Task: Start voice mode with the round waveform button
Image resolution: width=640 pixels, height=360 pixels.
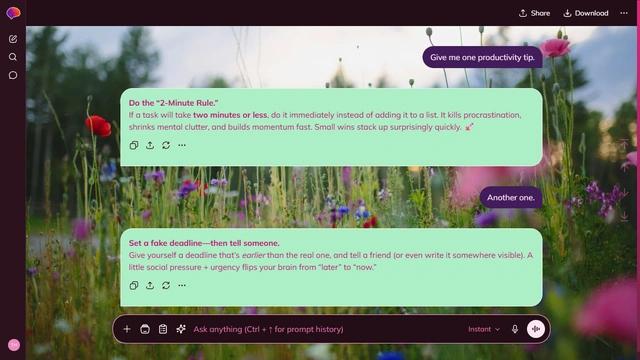Action: (x=536, y=329)
